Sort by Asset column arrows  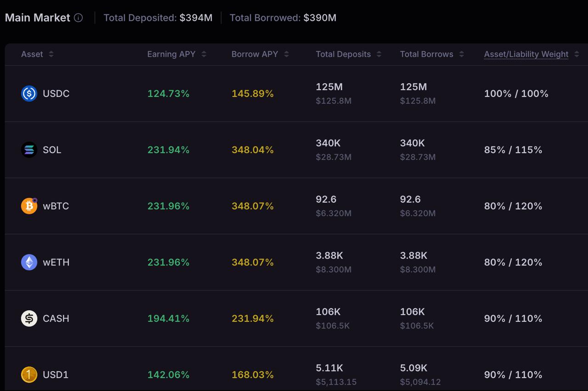51,54
